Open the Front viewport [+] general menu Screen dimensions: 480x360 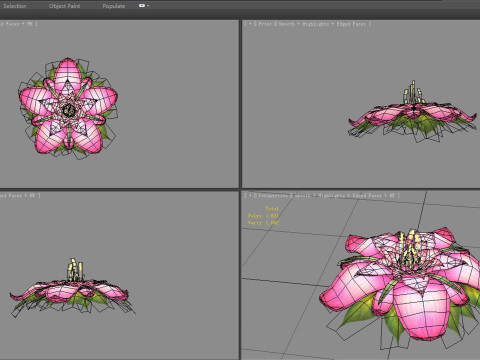pyautogui.click(x=249, y=24)
